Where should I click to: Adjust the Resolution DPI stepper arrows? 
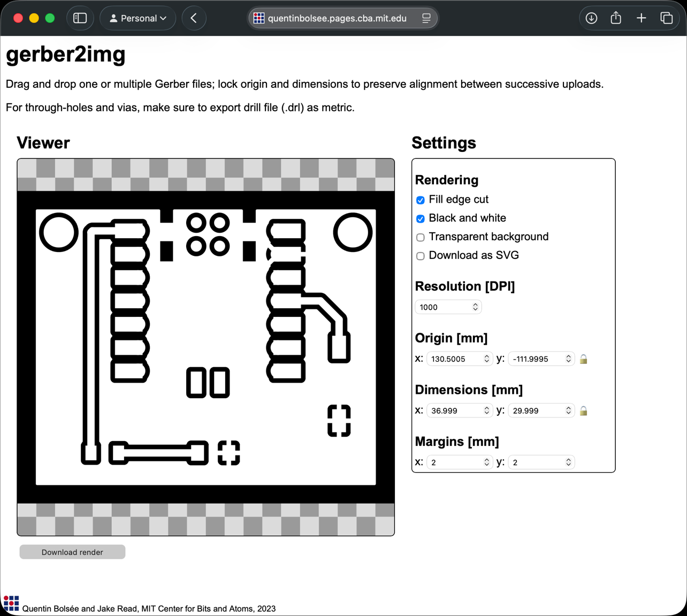tap(475, 307)
